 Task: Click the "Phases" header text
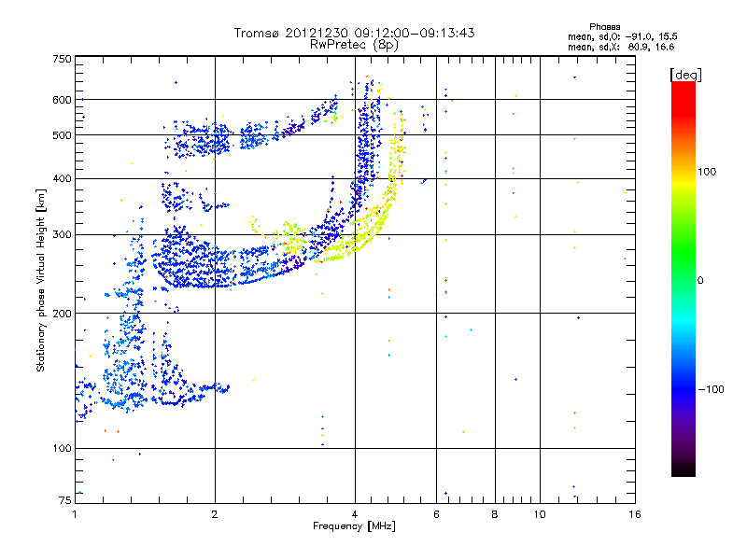(604, 27)
